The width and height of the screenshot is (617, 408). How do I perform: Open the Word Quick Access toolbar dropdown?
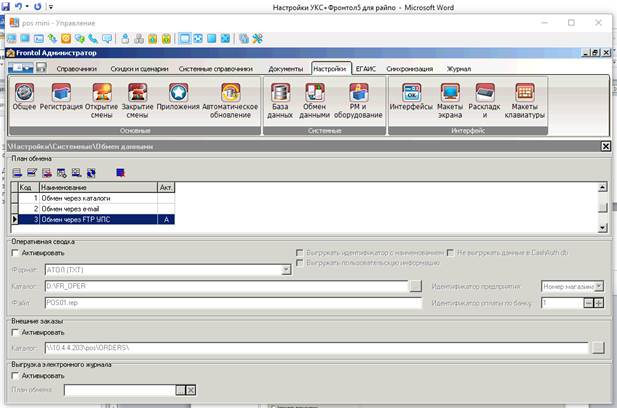click(x=51, y=7)
